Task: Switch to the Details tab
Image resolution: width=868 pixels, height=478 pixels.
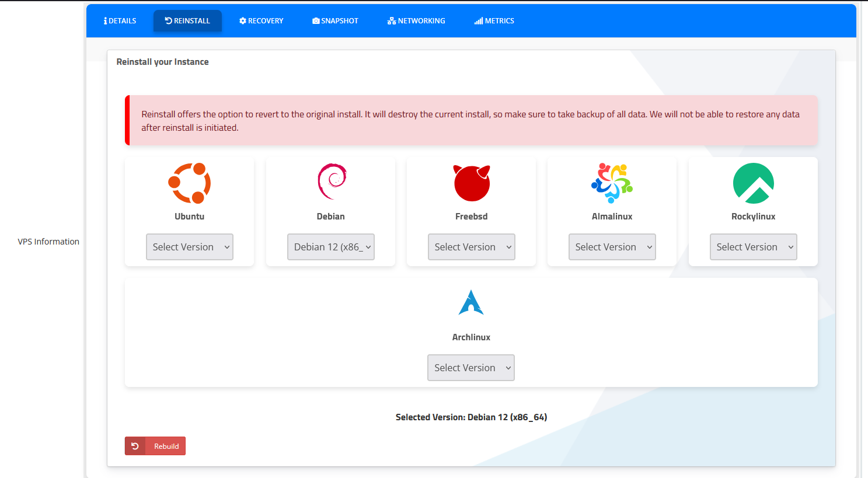Action: point(120,21)
